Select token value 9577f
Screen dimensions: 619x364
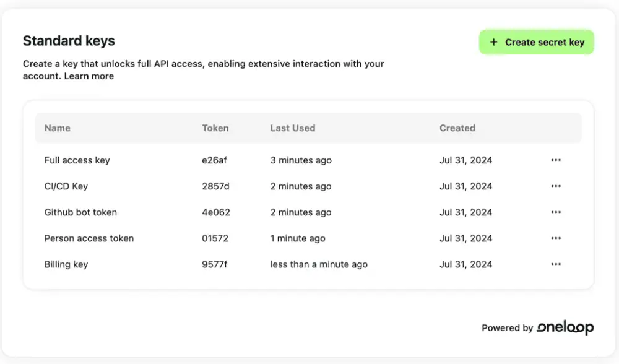pos(214,264)
